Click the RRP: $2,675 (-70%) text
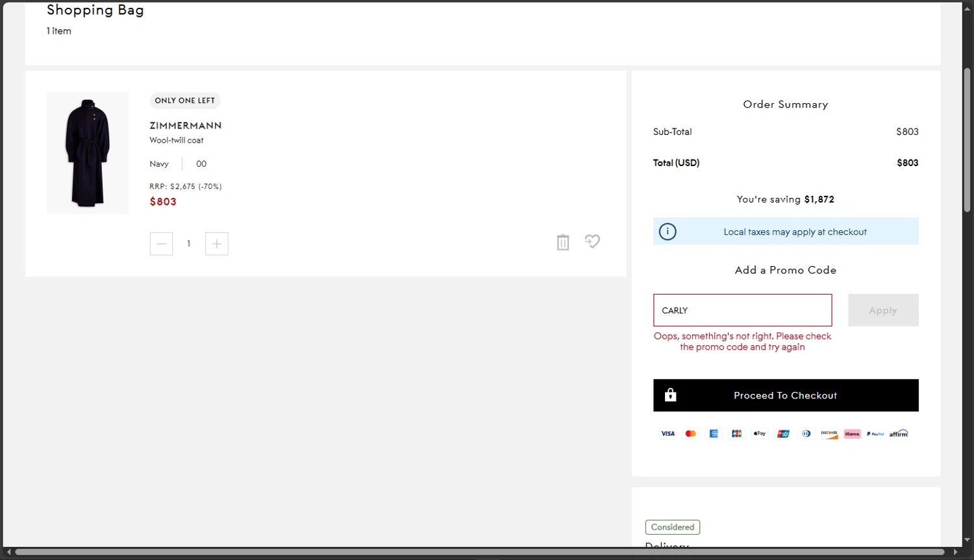 click(x=186, y=186)
